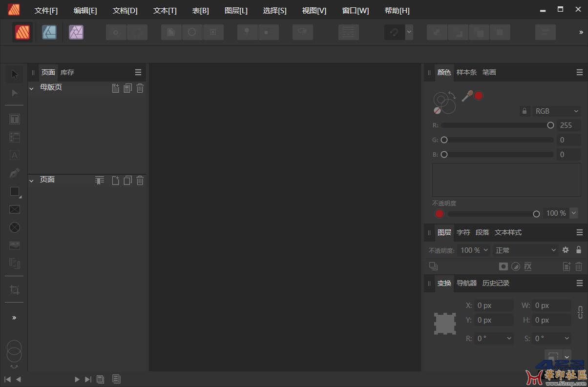
Task: Select the Pen tool
Action: coord(15,173)
